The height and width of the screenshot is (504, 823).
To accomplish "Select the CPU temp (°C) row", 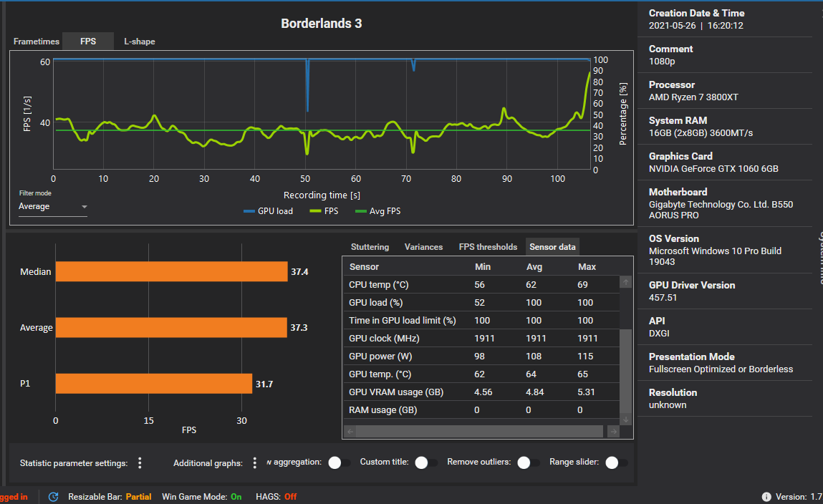I will (481, 285).
